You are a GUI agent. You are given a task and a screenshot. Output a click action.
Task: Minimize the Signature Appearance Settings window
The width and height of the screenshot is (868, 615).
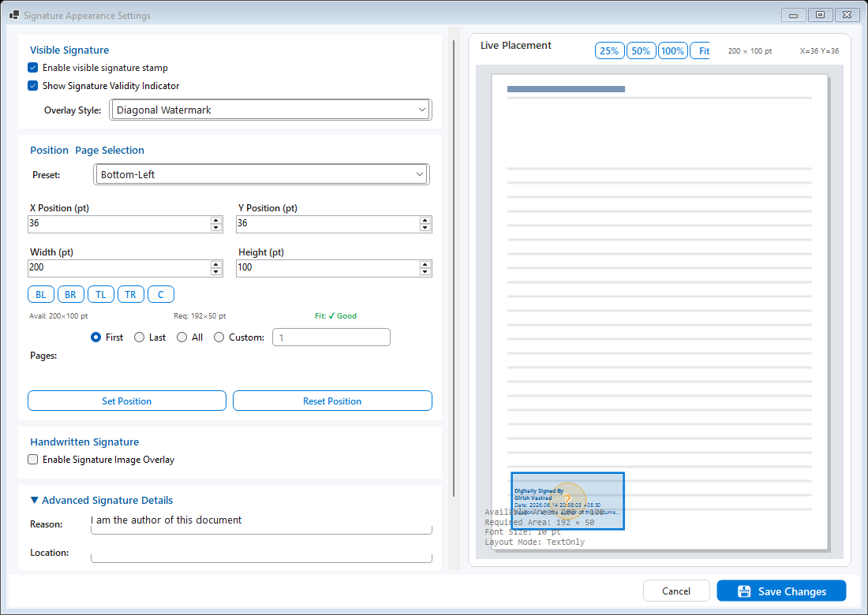[x=793, y=15]
